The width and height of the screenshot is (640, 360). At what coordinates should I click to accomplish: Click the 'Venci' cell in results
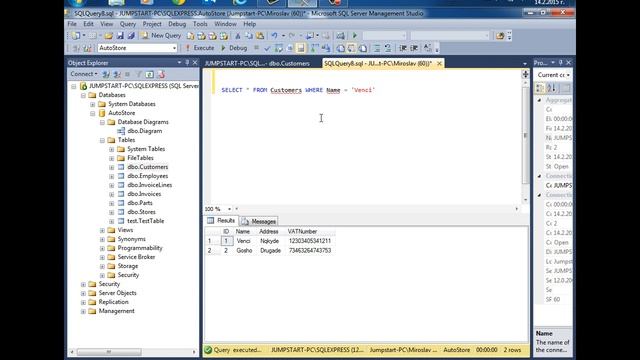point(244,241)
